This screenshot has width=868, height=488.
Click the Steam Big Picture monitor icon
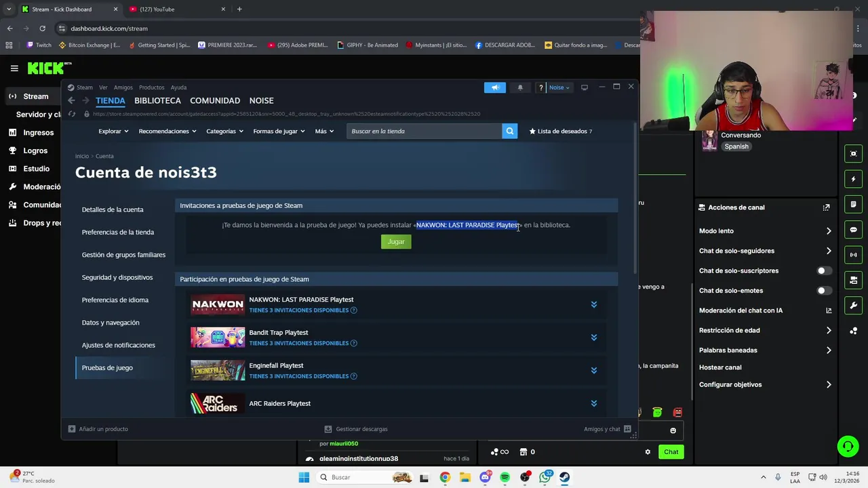click(x=584, y=87)
